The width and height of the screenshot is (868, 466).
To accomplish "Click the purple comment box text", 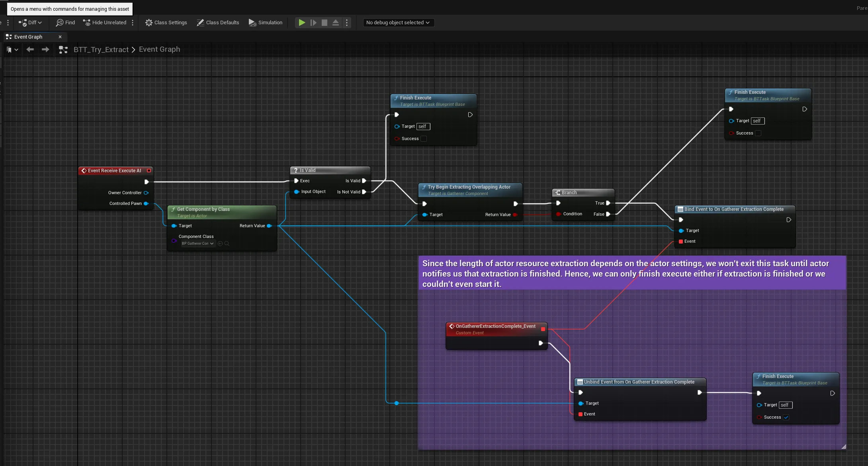I will 626,274.
